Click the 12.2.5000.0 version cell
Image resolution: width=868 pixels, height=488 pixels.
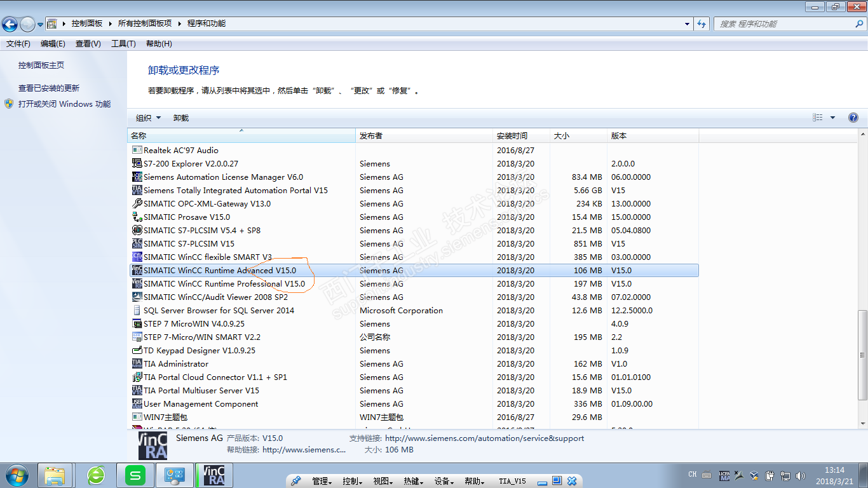632,311
